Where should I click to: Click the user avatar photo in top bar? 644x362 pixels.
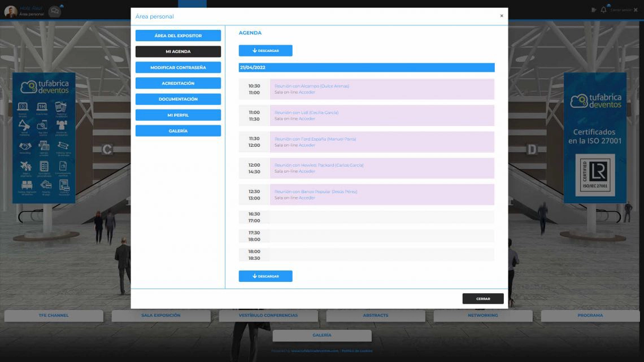pyautogui.click(x=10, y=11)
